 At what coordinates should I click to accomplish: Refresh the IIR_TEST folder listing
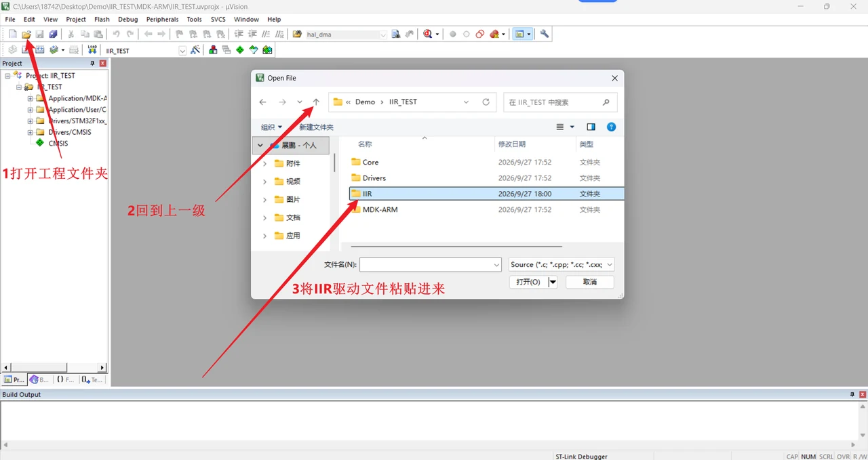(x=486, y=102)
